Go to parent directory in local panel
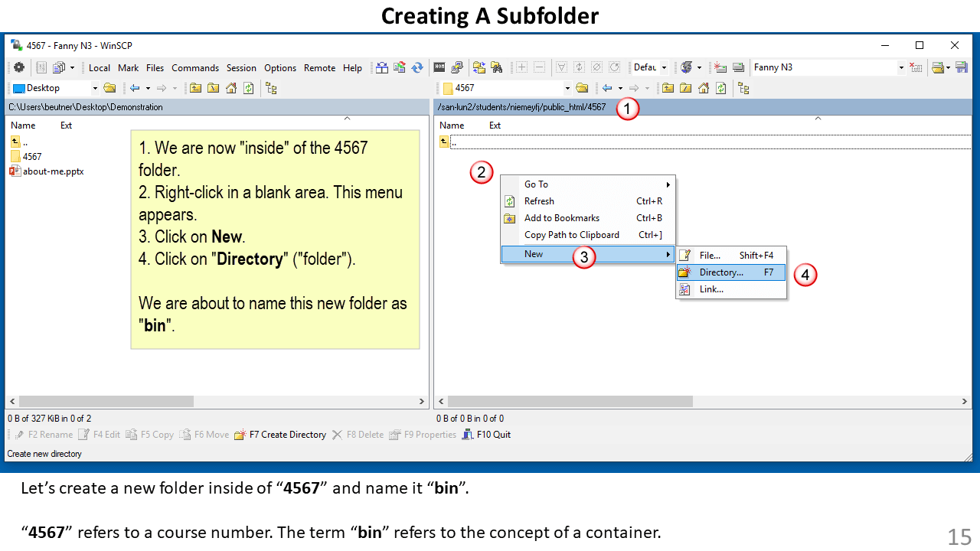 196,88
